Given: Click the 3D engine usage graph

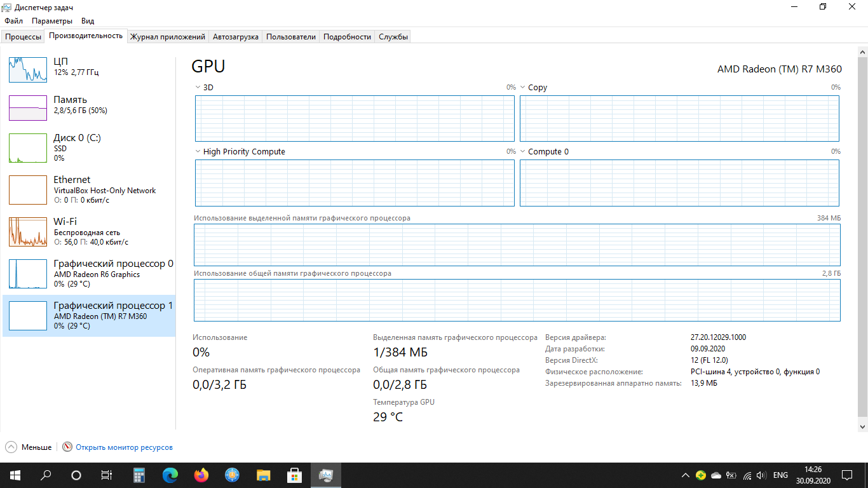Looking at the screenshot, I should pyautogui.click(x=355, y=118).
